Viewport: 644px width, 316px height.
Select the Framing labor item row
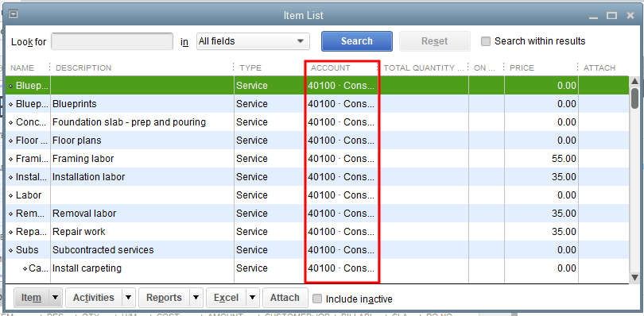coord(317,159)
